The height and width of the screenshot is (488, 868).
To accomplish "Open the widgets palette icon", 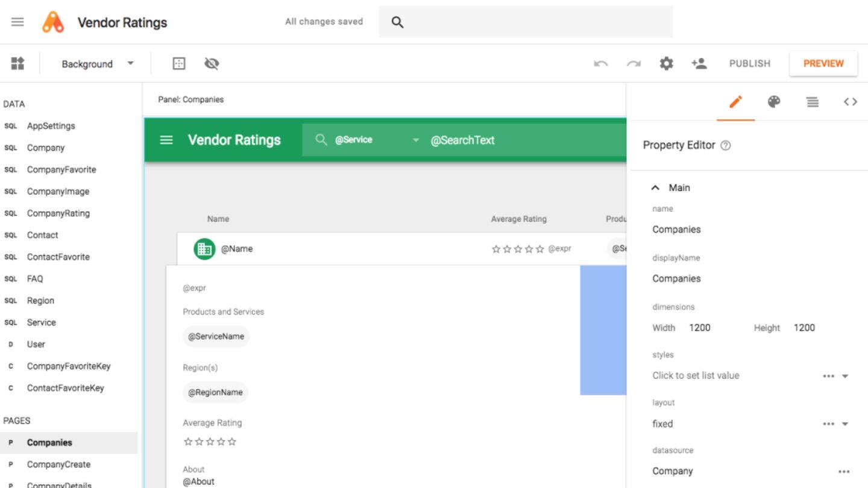I will [17, 63].
